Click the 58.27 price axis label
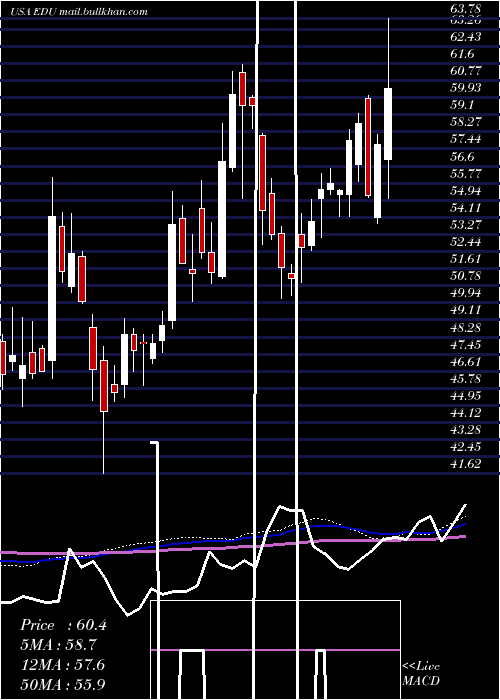 pos(466,122)
